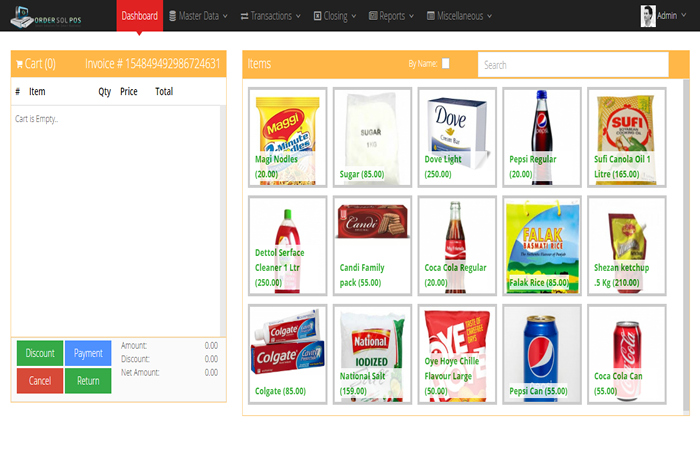Click the box icon beside Closing

tap(317, 16)
